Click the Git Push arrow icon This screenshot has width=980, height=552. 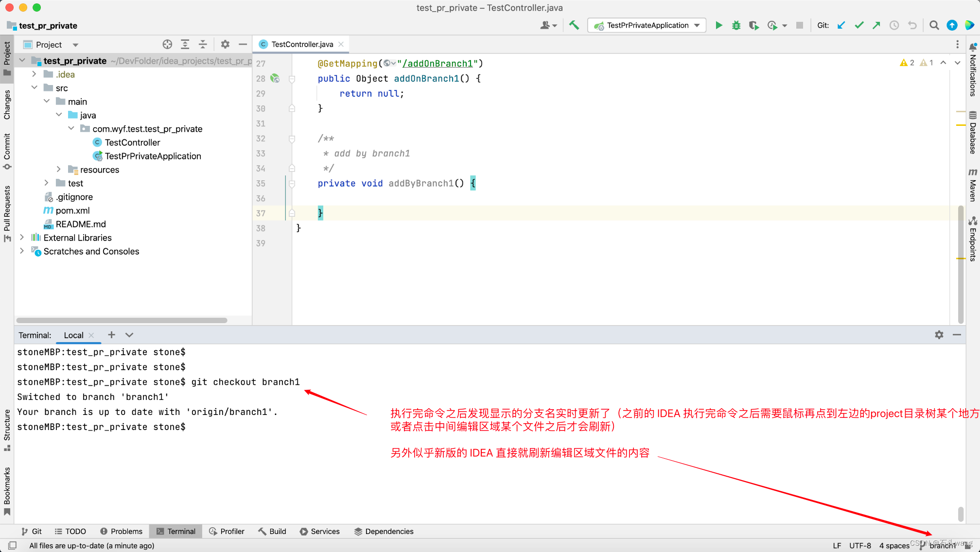pos(876,25)
